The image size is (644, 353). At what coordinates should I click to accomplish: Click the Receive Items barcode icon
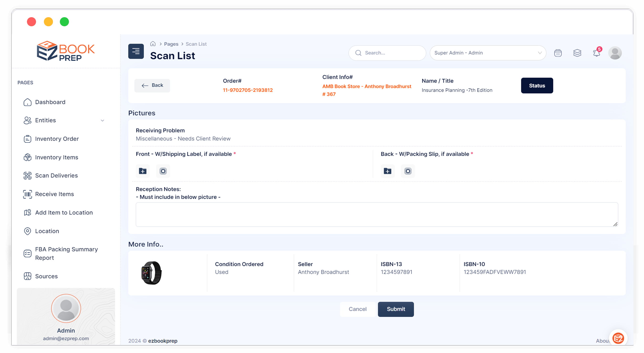(x=27, y=194)
